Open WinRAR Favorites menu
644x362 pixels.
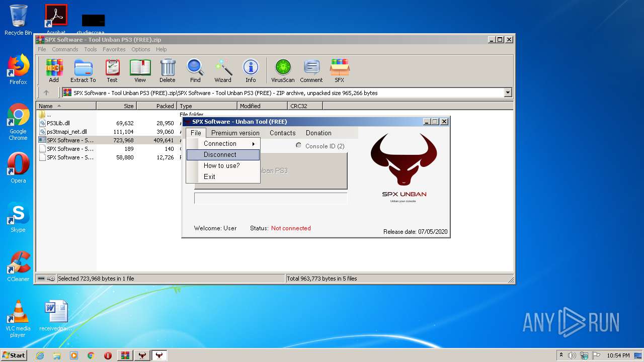(114, 49)
